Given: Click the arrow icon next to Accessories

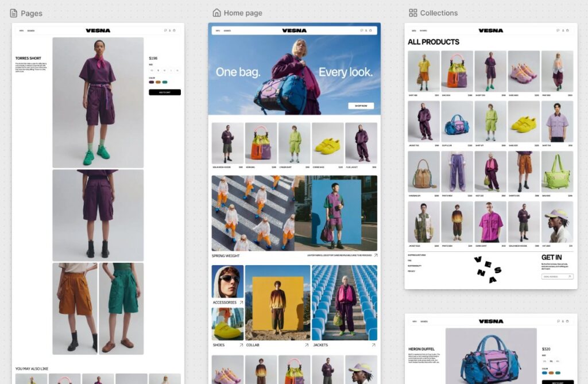Looking at the screenshot, I should [241, 302].
